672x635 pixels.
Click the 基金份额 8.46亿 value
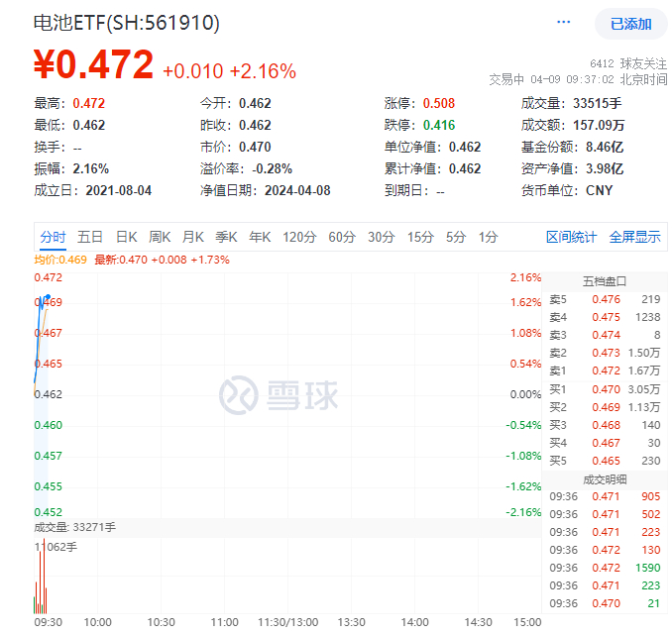pos(605,147)
